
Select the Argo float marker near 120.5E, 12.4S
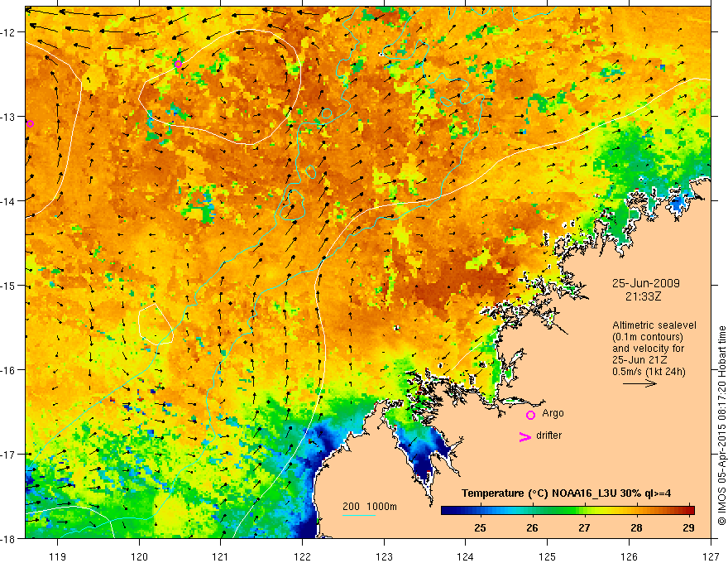[x=179, y=64]
